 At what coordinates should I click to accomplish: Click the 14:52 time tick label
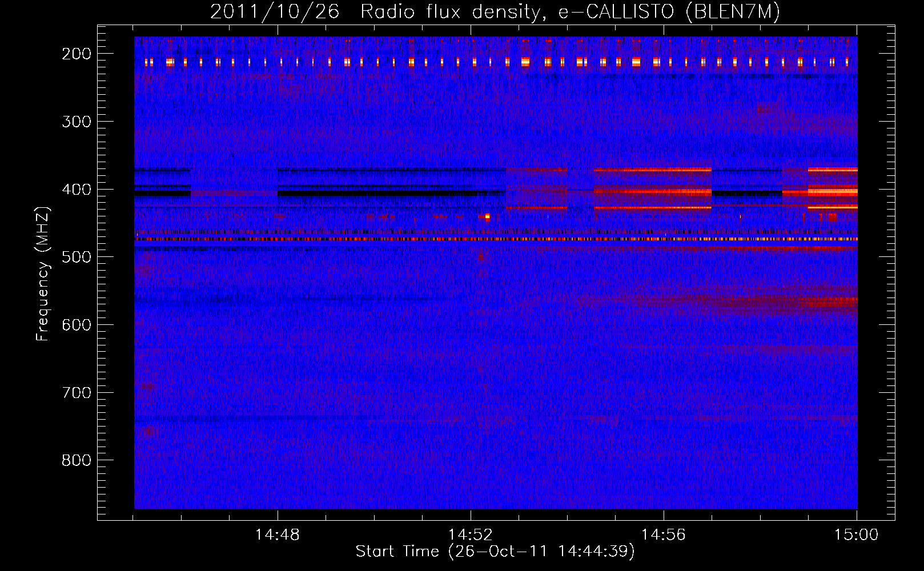click(x=471, y=535)
